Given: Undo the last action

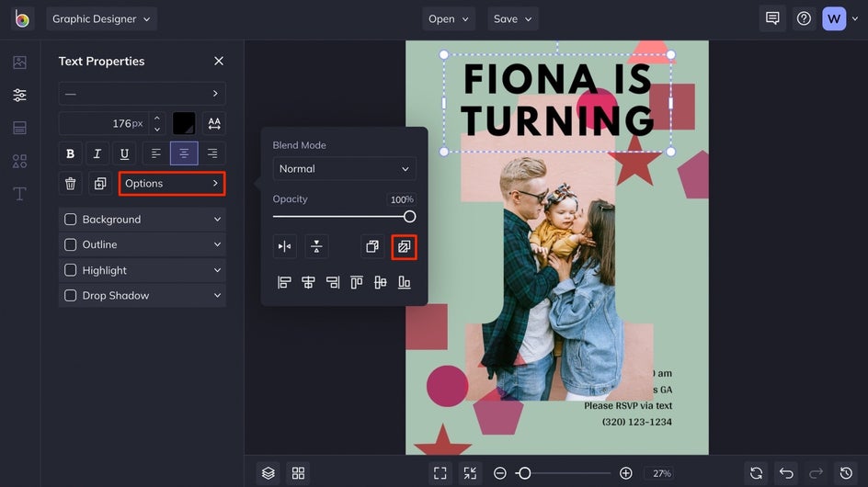Looking at the screenshot, I should click(785, 473).
